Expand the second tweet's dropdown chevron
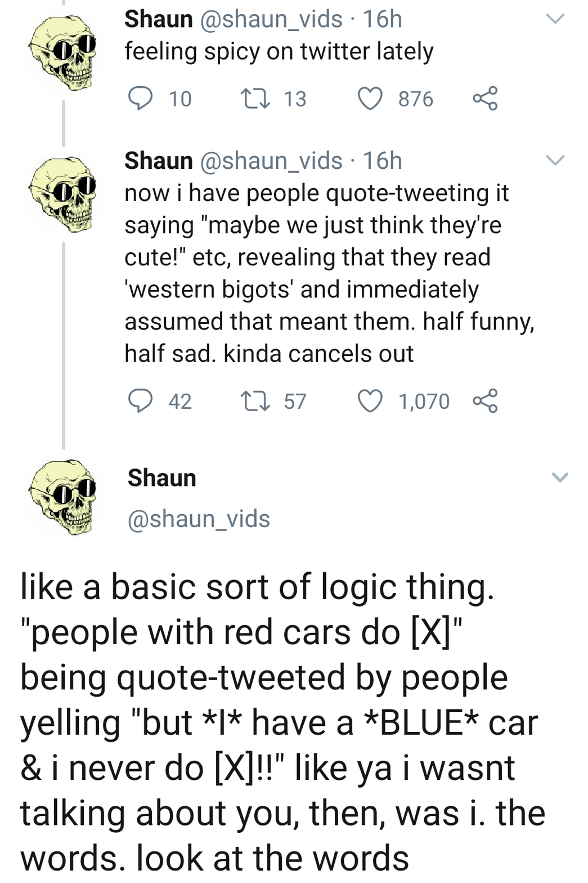The width and height of the screenshot is (588, 883). pyautogui.click(x=555, y=161)
